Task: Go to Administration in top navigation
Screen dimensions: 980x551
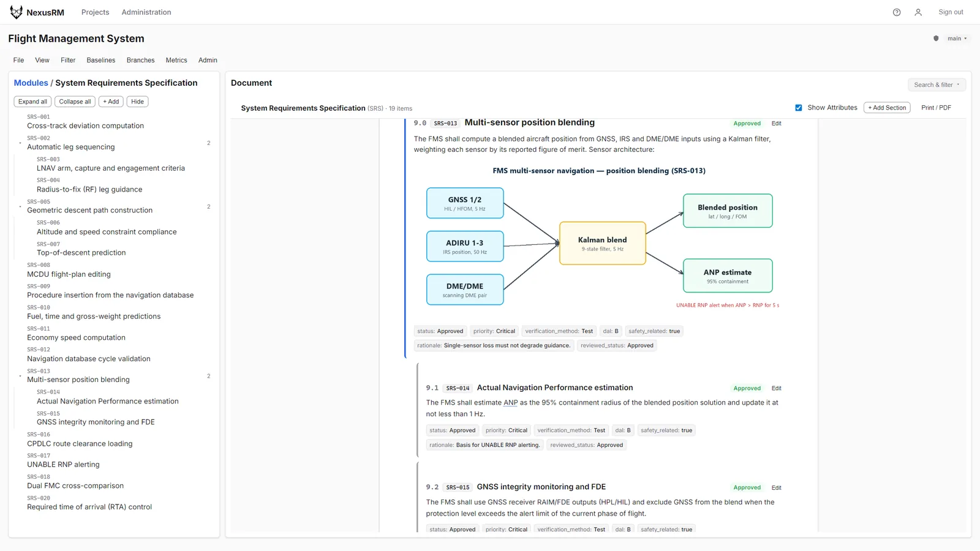Action: point(146,12)
